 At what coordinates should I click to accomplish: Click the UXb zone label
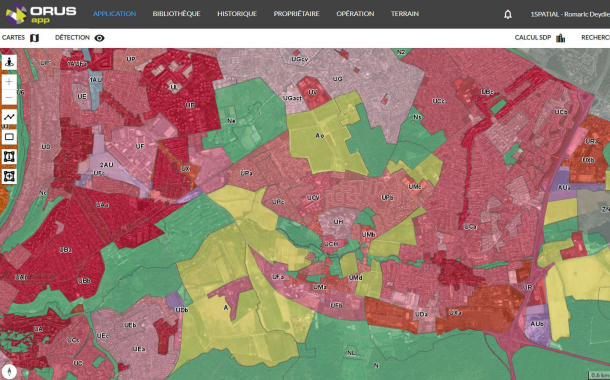(x=588, y=160)
